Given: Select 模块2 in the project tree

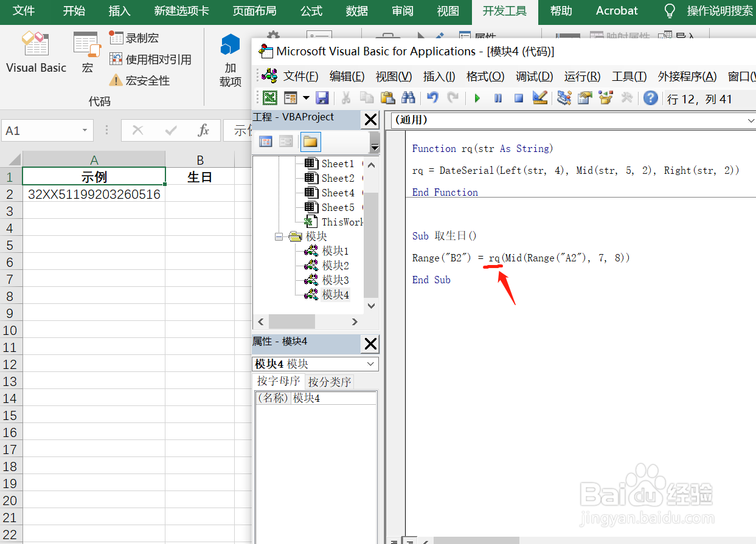Looking at the screenshot, I should (x=335, y=266).
